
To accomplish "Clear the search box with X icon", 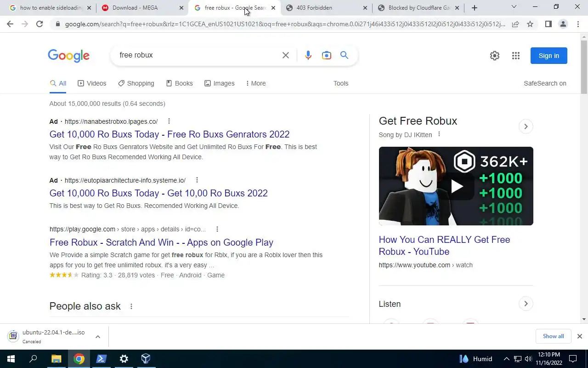I will tap(285, 55).
